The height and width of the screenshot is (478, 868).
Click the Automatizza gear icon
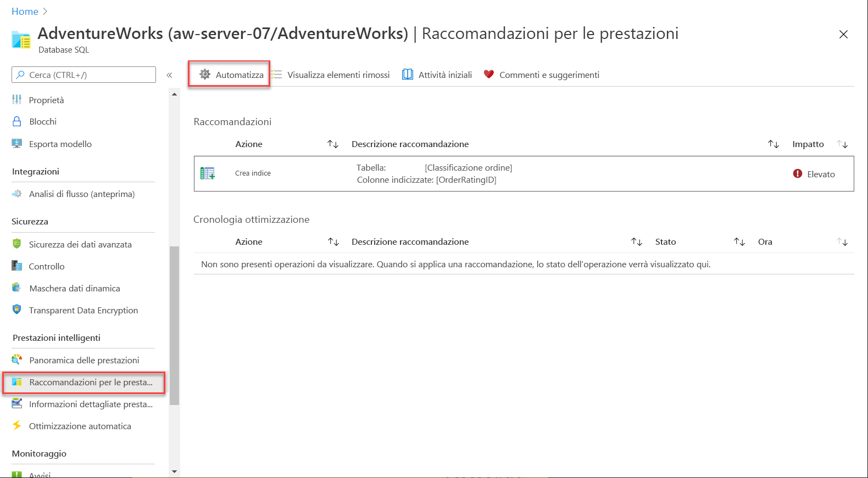click(x=205, y=74)
